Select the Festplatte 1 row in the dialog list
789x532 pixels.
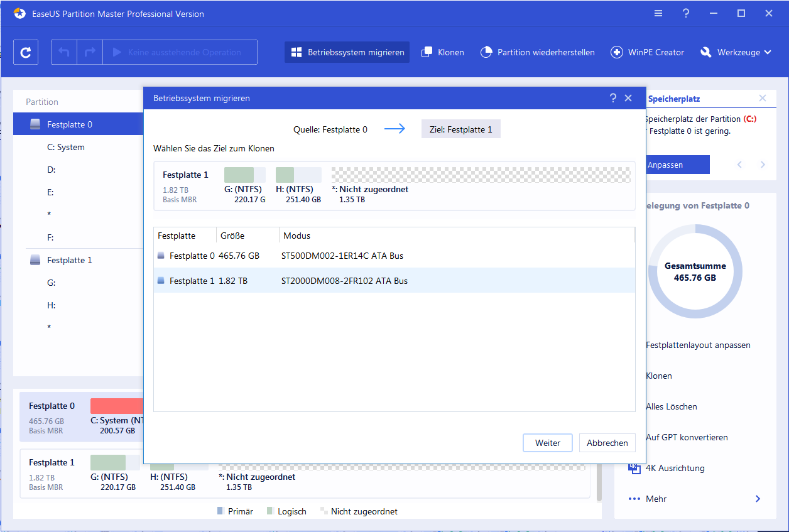coord(394,281)
